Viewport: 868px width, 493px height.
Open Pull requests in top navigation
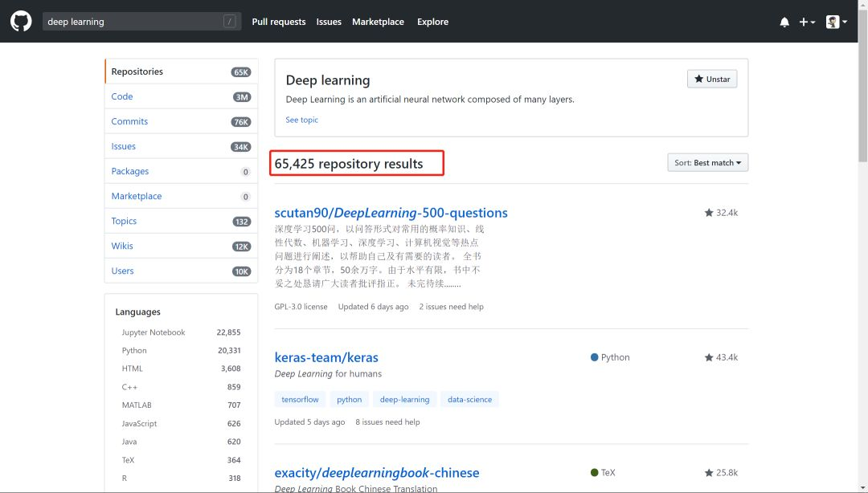pyautogui.click(x=278, y=22)
